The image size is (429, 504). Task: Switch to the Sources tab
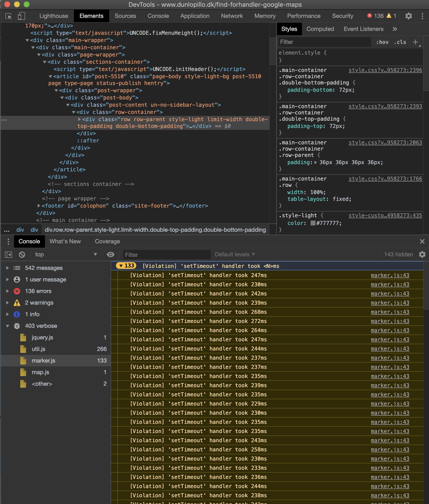pos(125,16)
